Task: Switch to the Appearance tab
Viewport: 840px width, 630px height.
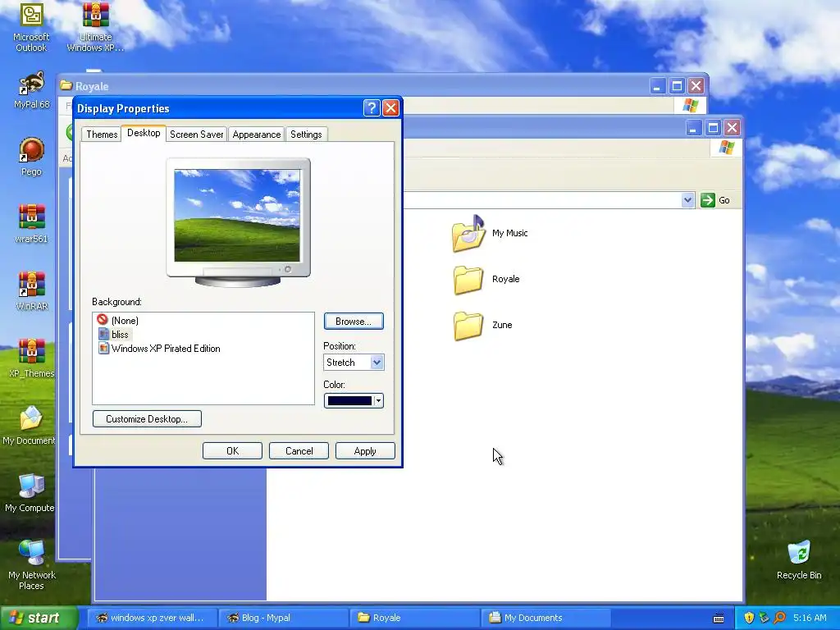Action: [257, 135]
